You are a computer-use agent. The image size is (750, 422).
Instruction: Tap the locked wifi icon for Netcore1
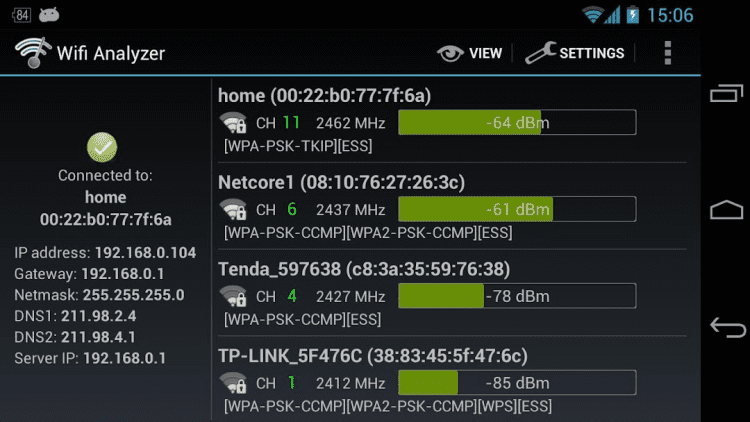[x=234, y=210]
